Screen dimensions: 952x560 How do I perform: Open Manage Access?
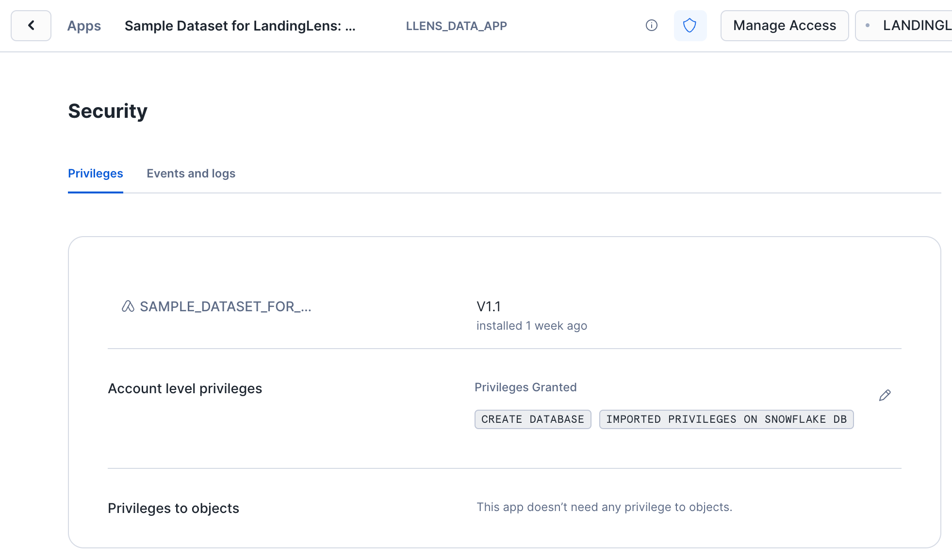pyautogui.click(x=784, y=26)
